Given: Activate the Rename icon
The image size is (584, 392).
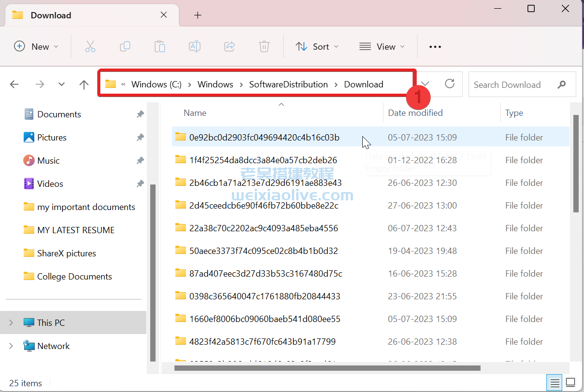Looking at the screenshot, I should pyautogui.click(x=195, y=46).
